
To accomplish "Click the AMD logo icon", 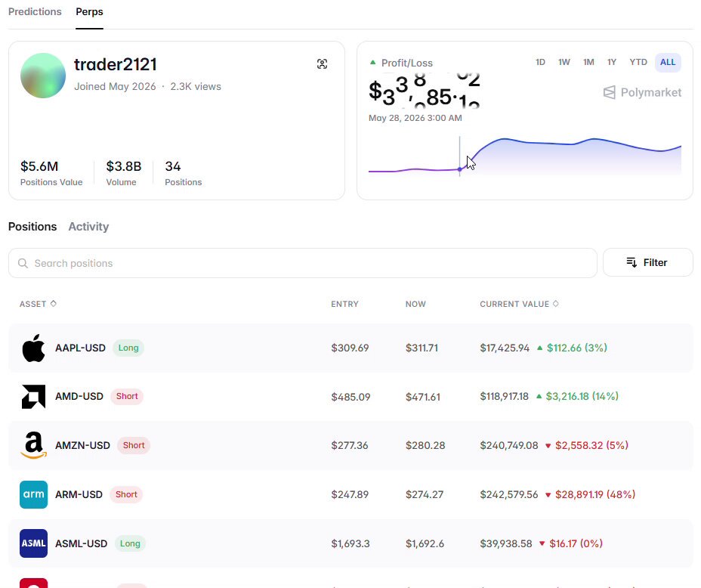I will (x=33, y=397).
